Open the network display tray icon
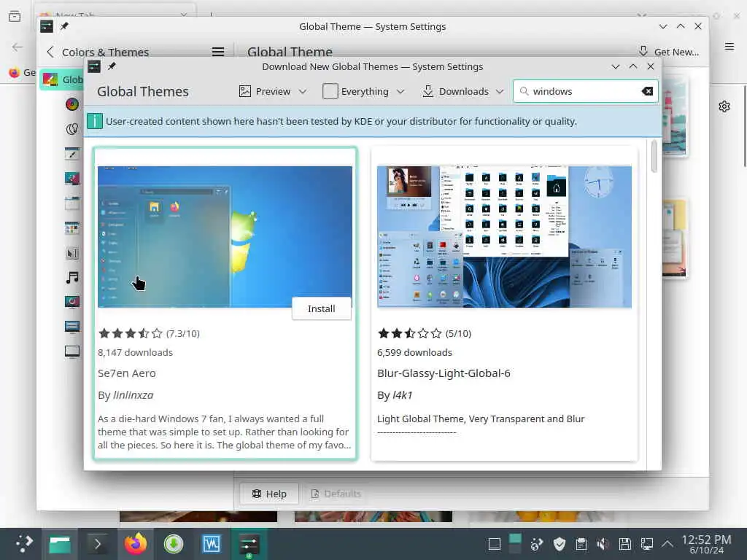Viewport: 747px width, 560px height. (646, 544)
